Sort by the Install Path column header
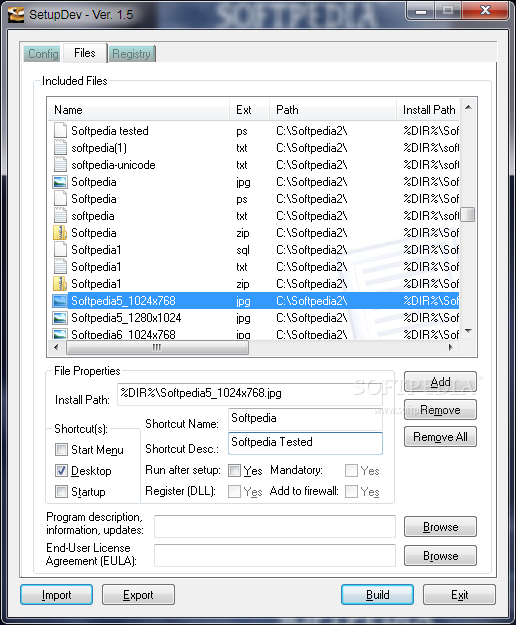The image size is (516, 625). pos(429,110)
